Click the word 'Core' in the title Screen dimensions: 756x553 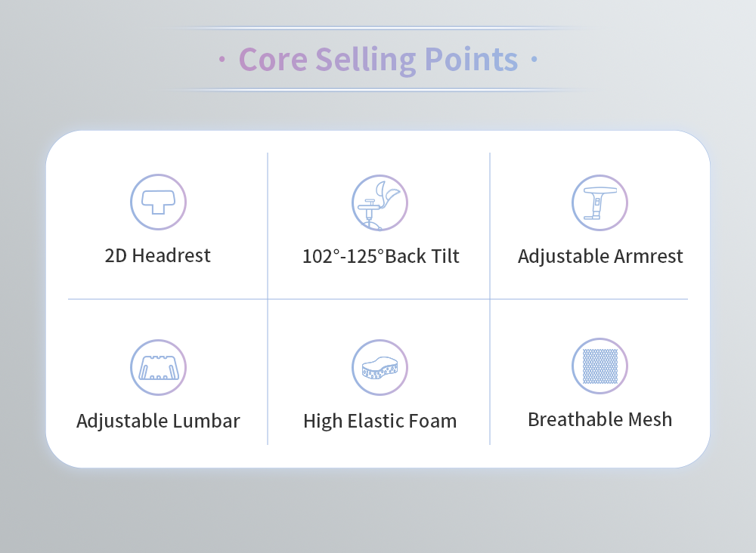(x=273, y=60)
